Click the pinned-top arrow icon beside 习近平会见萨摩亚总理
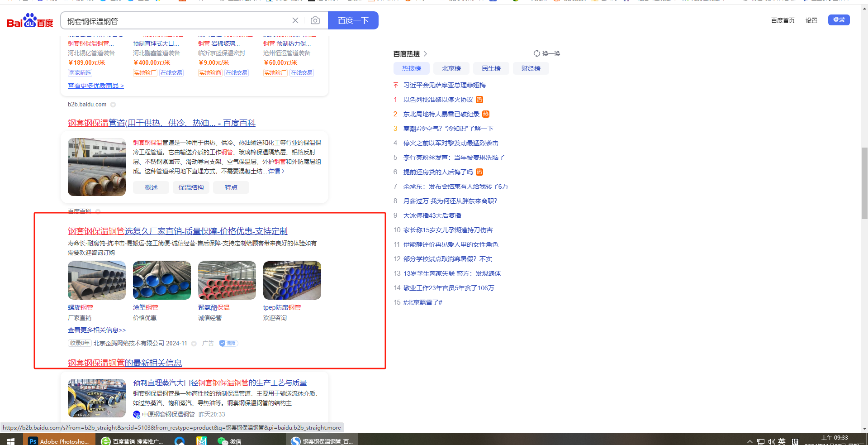The width and height of the screenshot is (868, 445). [396, 85]
